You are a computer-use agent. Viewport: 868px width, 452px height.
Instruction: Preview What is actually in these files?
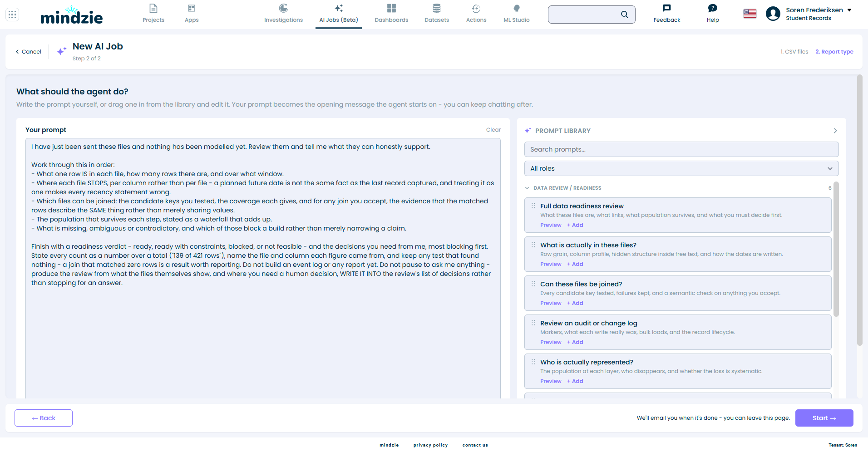(x=551, y=264)
